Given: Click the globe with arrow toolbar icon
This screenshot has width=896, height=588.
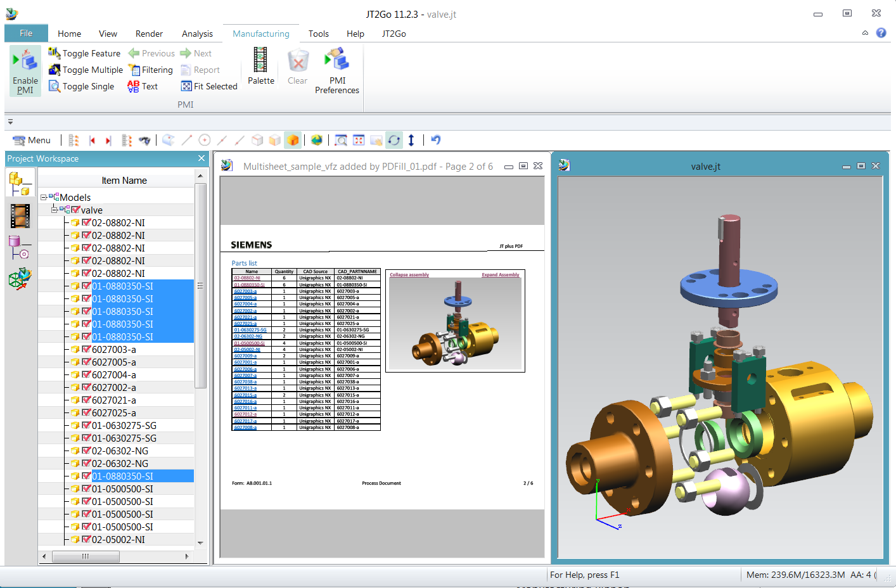Looking at the screenshot, I should [x=316, y=141].
